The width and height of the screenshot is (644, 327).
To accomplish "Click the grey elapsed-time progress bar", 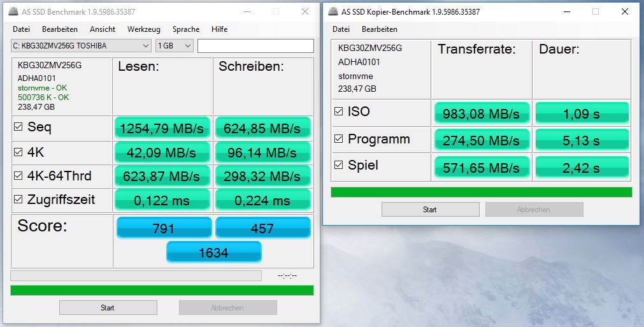I will coord(136,275).
